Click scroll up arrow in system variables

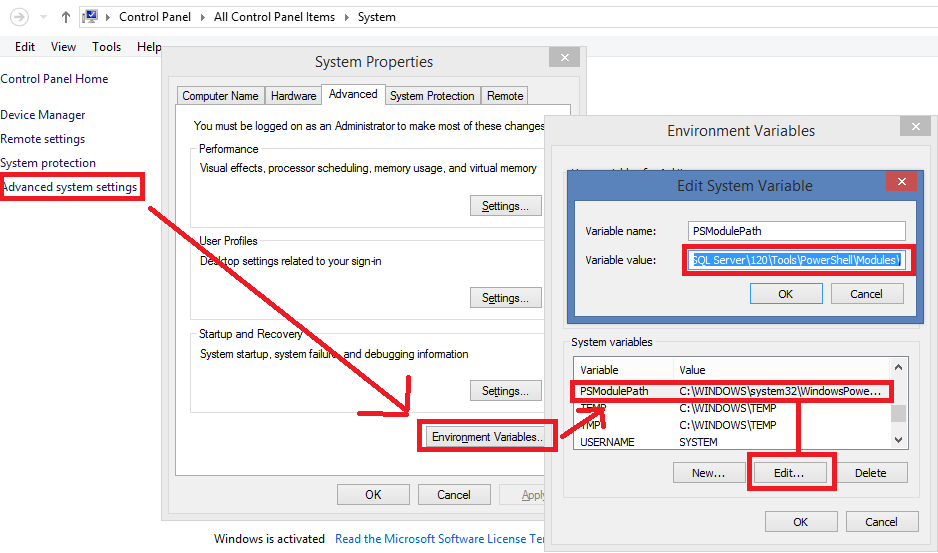click(898, 366)
